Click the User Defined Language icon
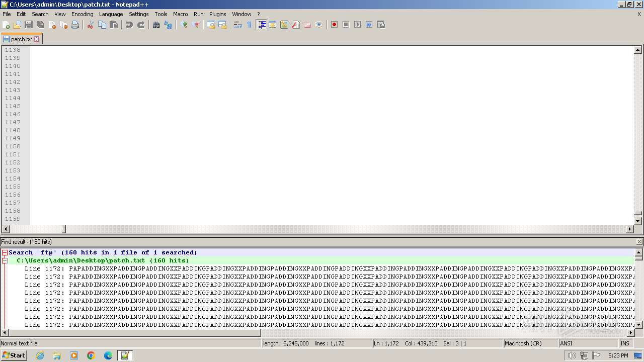The width and height of the screenshot is (644, 362). pos(273,25)
